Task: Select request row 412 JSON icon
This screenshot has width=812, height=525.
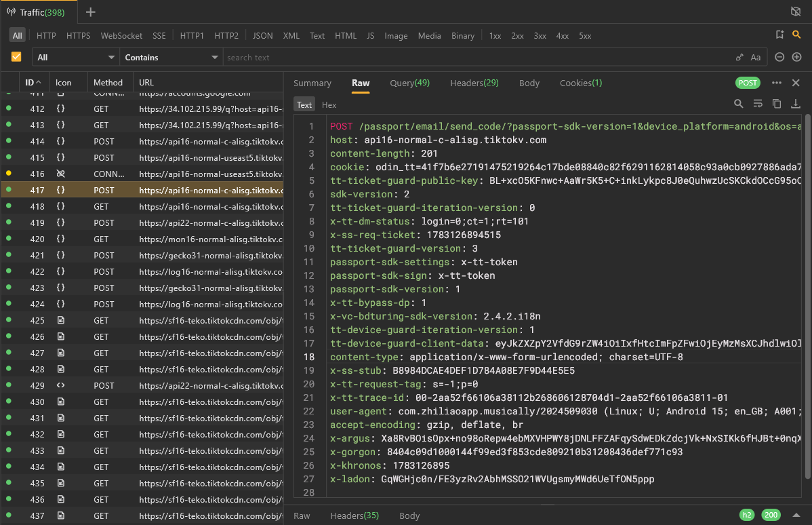Action: click(60, 109)
